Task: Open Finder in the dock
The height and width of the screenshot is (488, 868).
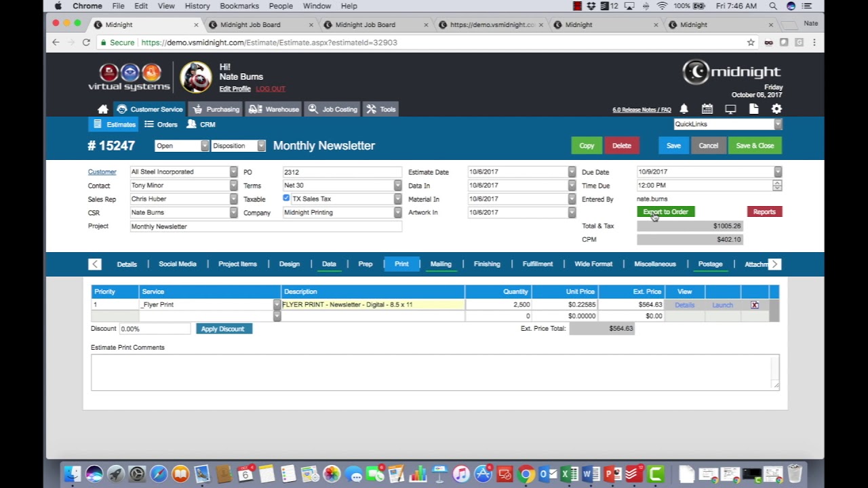Action: click(x=73, y=474)
